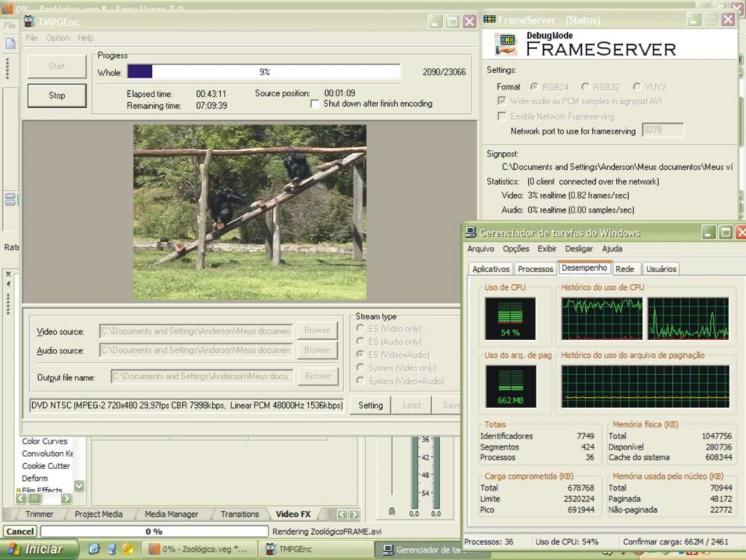Click the Task Manager title bar icon
The height and width of the screenshot is (560, 746).
(471, 233)
